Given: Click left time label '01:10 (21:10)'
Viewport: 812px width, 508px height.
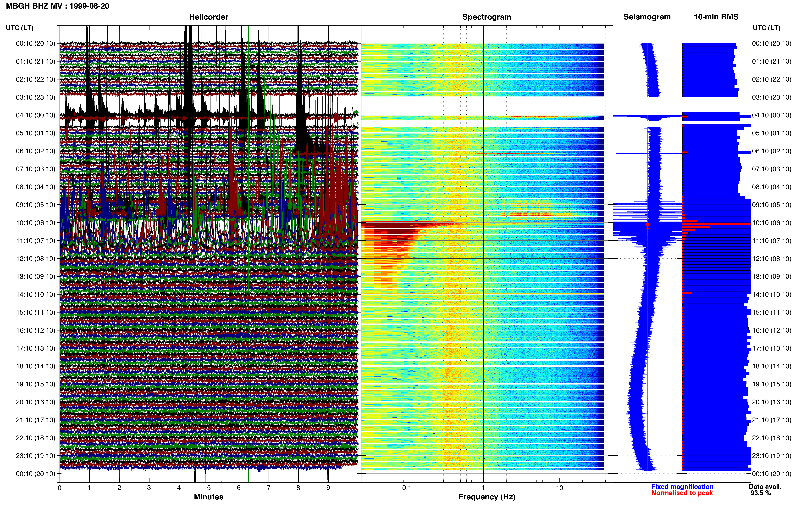Looking at the screenshot, I should 36,61.
